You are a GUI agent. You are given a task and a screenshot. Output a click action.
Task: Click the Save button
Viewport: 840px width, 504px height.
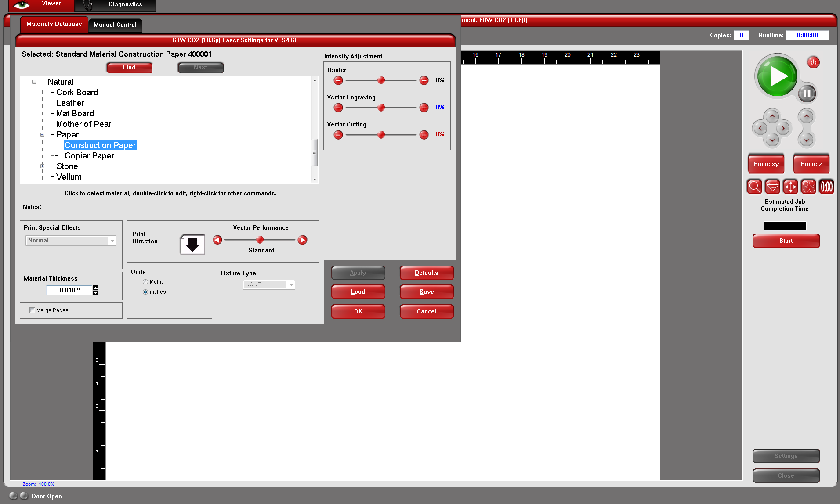(427, 292)
